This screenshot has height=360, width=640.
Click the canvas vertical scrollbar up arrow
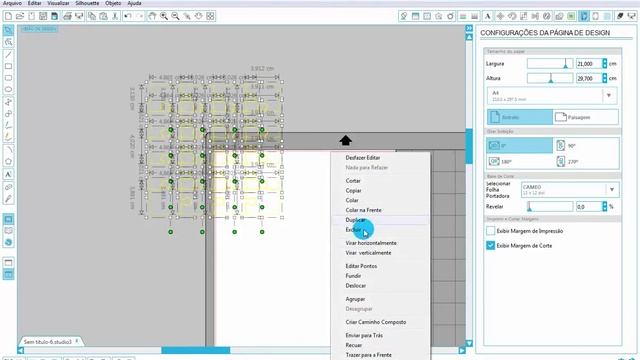coord(469,37)
